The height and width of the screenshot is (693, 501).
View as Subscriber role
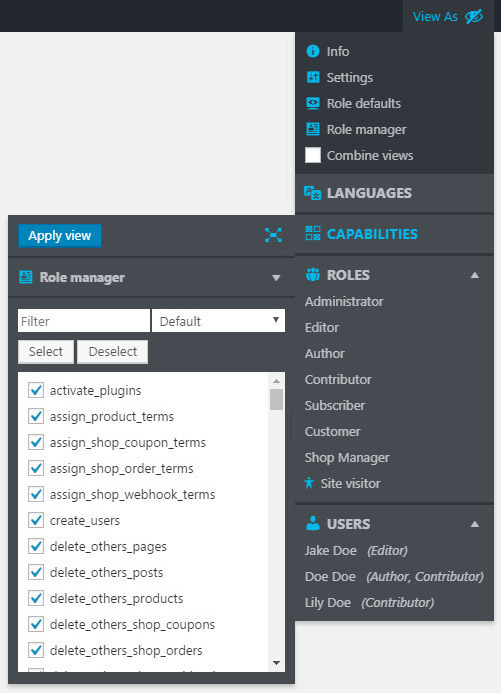click(335, 405)
